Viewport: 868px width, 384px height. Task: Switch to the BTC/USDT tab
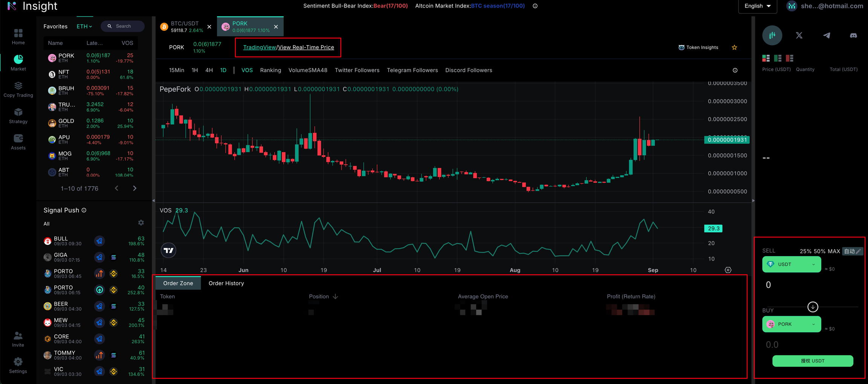(x=185, y=26)
